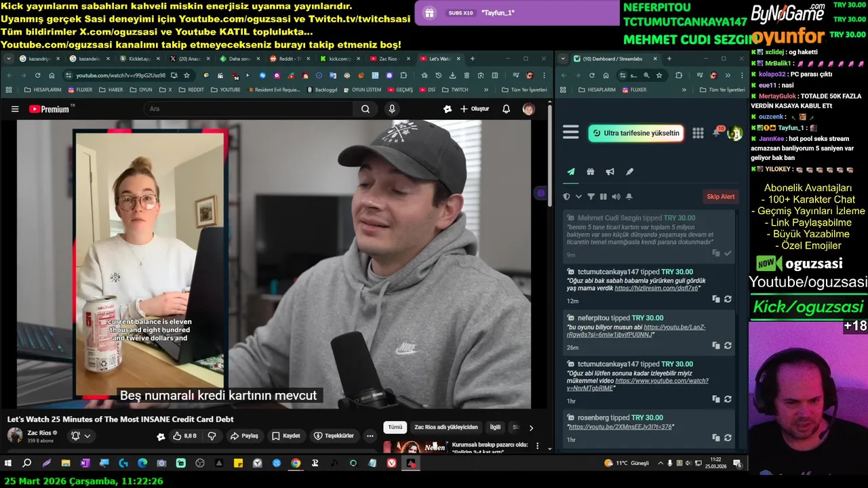Open the OYUN bookmark folder
The height and width of the screenshot is (488, 868).
(x=141, y=89)
